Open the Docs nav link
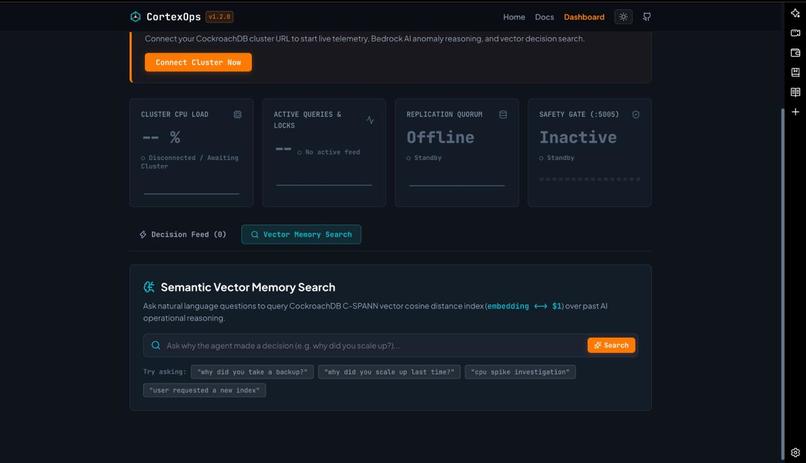The image size is (806, 463). [544, 17]
